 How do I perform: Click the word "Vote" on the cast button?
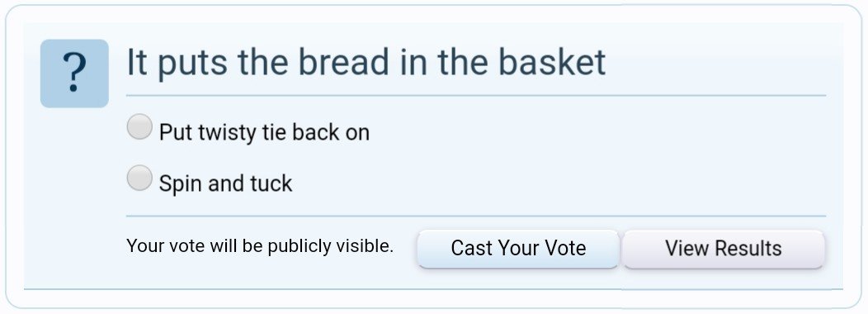pos(563,248)
